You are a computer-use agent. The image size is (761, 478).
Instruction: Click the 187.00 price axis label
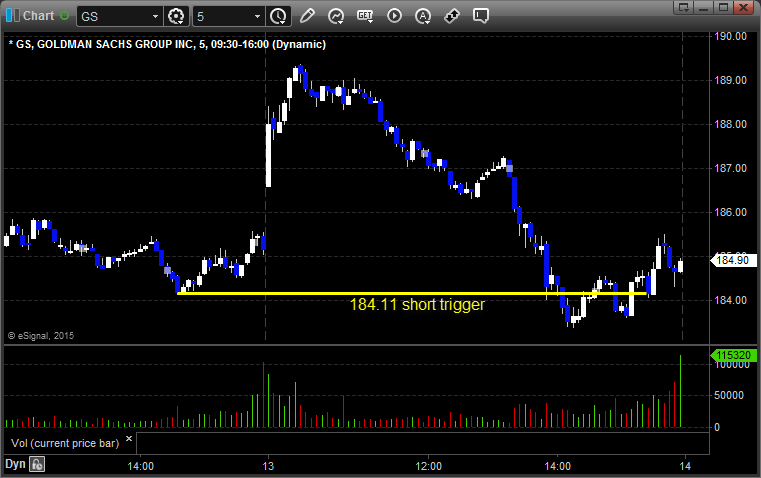tap(730, 168)
